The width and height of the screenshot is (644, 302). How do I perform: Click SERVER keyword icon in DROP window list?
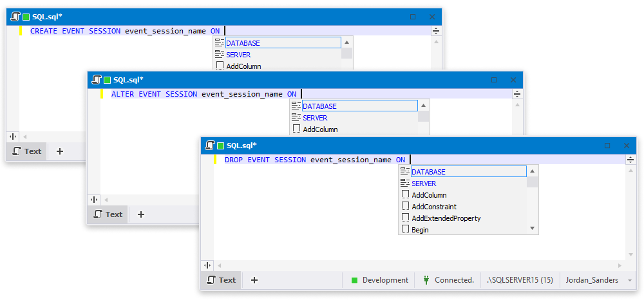coord(405,184)
